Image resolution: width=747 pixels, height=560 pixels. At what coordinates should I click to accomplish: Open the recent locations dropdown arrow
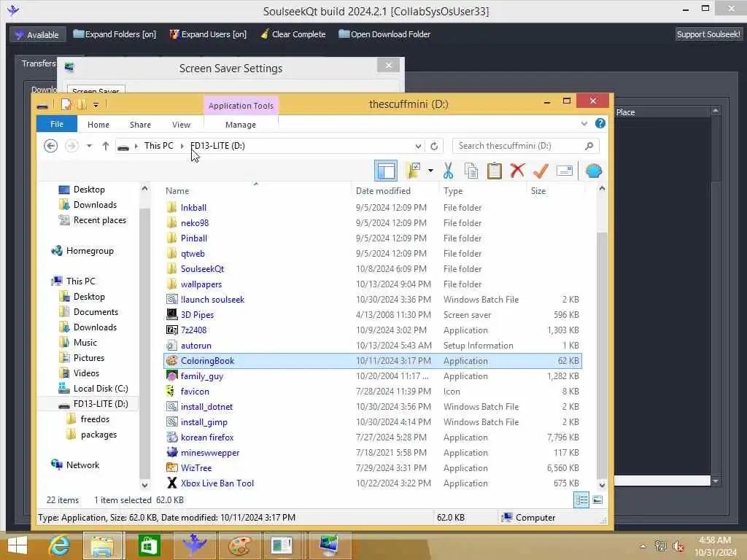[x=89, y=146]
